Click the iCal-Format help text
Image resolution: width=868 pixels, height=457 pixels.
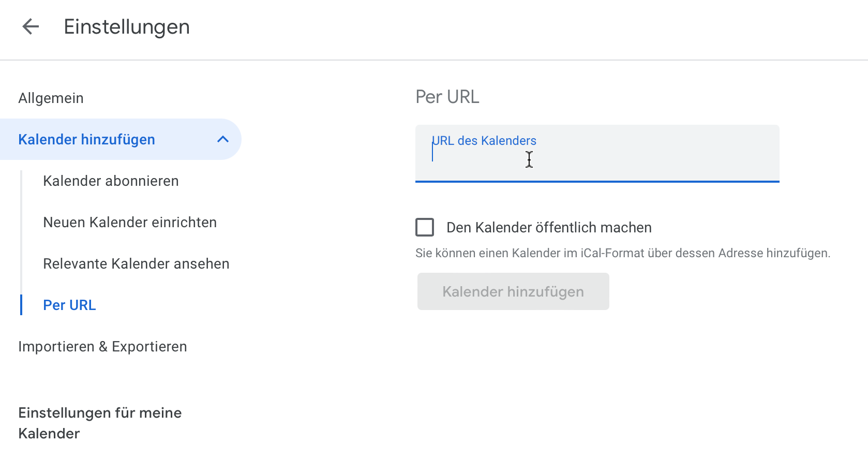pyautogui.click(x=623, y=253)
